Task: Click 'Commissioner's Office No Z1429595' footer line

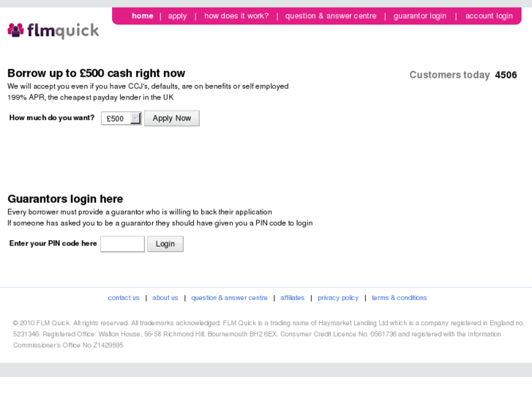Action: 68,345
